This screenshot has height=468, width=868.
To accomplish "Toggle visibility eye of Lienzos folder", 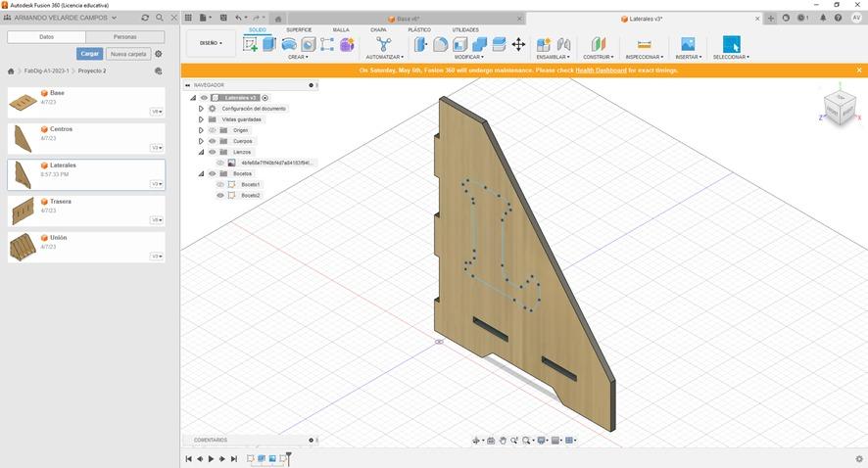I will (x=212, y=152).
